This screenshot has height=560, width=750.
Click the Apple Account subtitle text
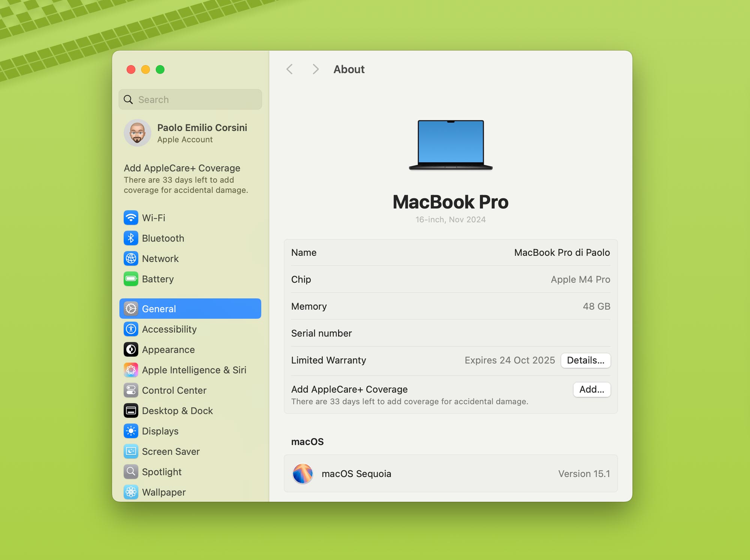tap(185, 140)
